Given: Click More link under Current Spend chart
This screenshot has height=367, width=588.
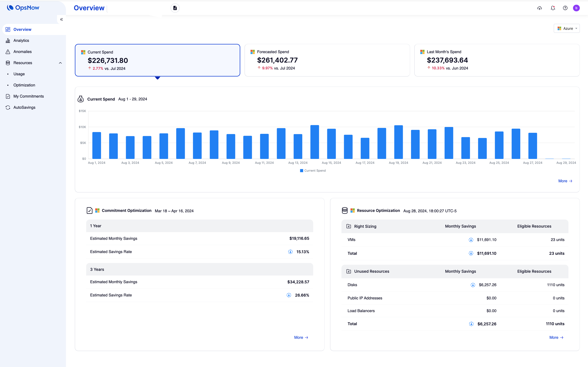Looking at the screenshot, I should tap(565, 181).
